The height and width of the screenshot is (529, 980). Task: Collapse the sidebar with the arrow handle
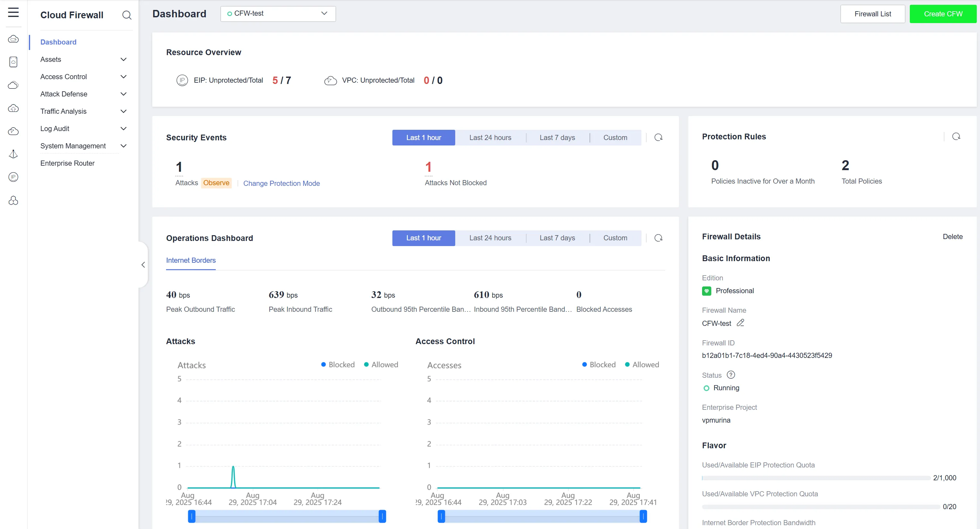143,265
